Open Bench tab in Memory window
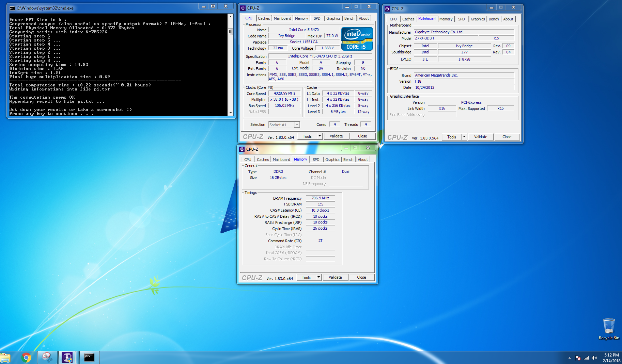 pyautogui.click(x=348, y=160)
